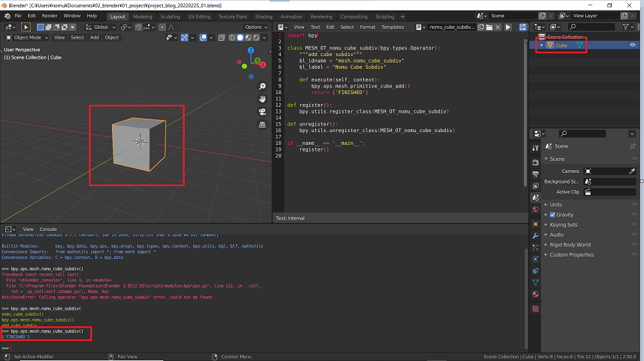
Task: Click the Options button in viewport header
Action: click(255, 27)
